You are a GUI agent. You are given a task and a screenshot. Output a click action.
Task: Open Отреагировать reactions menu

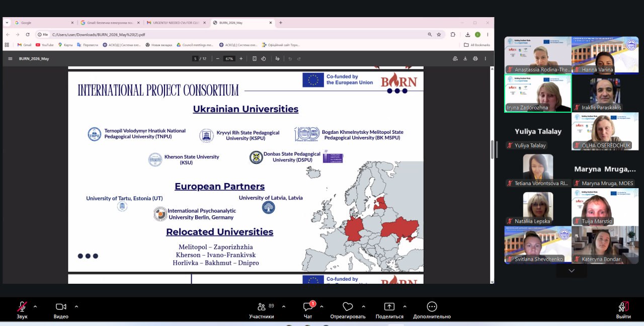click(348, 309)
